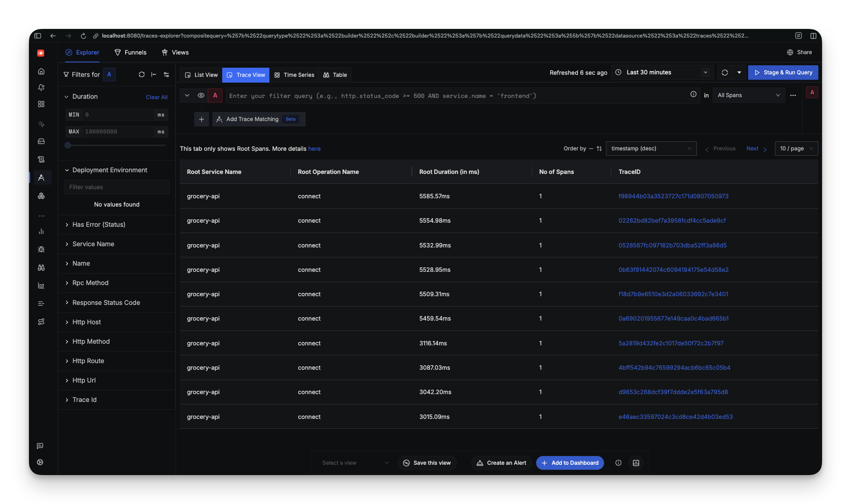Collapse the query row with the chevron
Image resolution: width=851 pixels, height=504 pixels.
[x=187, y=95]
